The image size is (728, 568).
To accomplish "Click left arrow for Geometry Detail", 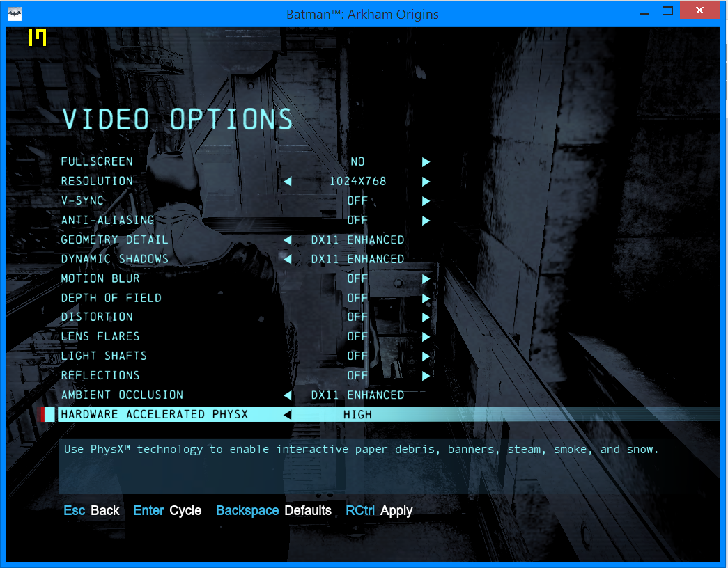I will tap(287, 240).
